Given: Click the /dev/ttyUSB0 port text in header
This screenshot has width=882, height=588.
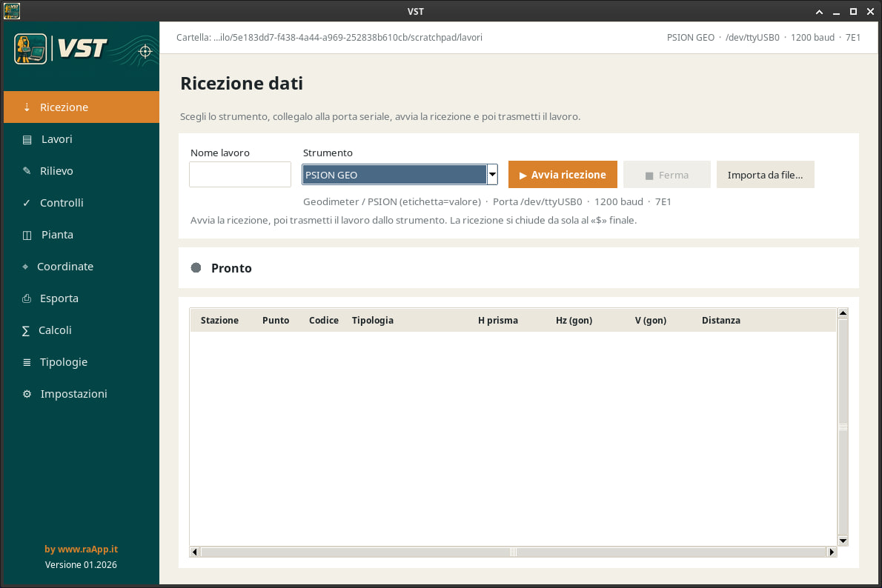Looking at the screenshot, I should 752,38.
